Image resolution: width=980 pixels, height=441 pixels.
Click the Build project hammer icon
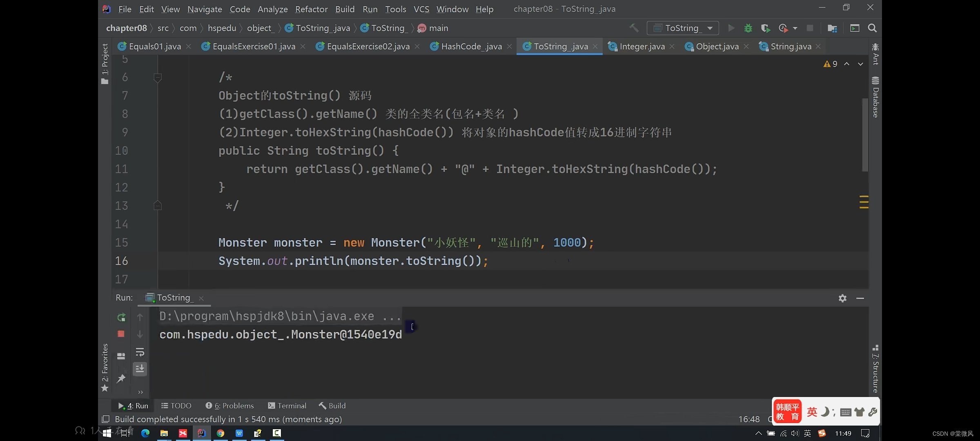634,28
